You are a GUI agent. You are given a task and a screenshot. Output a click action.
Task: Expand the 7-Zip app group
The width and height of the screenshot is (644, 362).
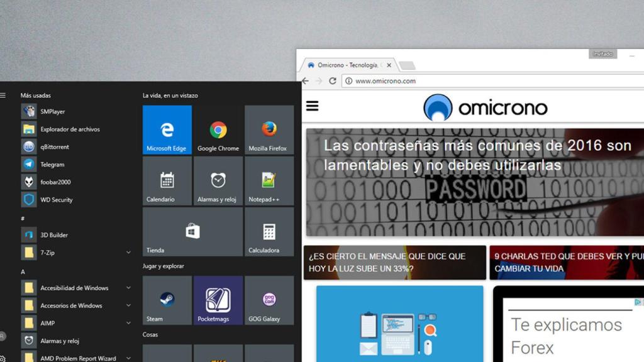(x=128, y=252)
